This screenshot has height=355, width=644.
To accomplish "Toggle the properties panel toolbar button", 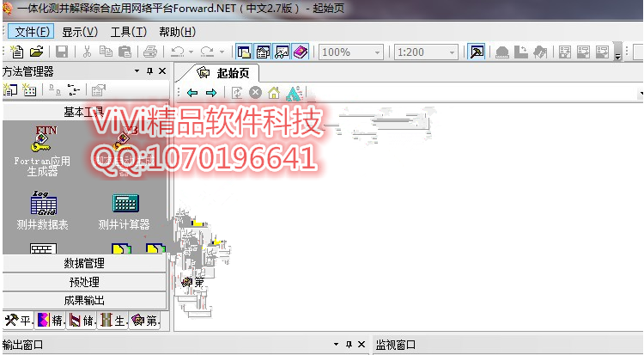I will coord(263,52).
